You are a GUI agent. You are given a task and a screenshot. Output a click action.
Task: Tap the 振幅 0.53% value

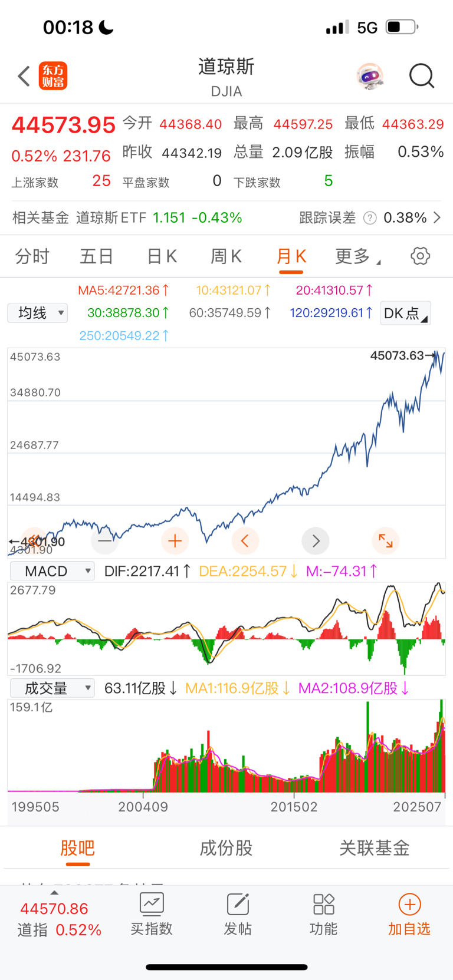pyautogui.click(x=421, y=152)
